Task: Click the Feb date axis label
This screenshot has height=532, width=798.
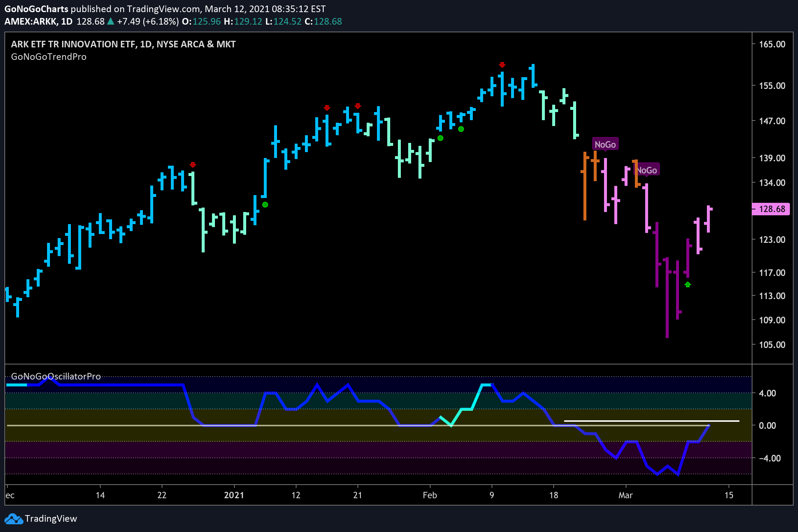Action: 430,495
